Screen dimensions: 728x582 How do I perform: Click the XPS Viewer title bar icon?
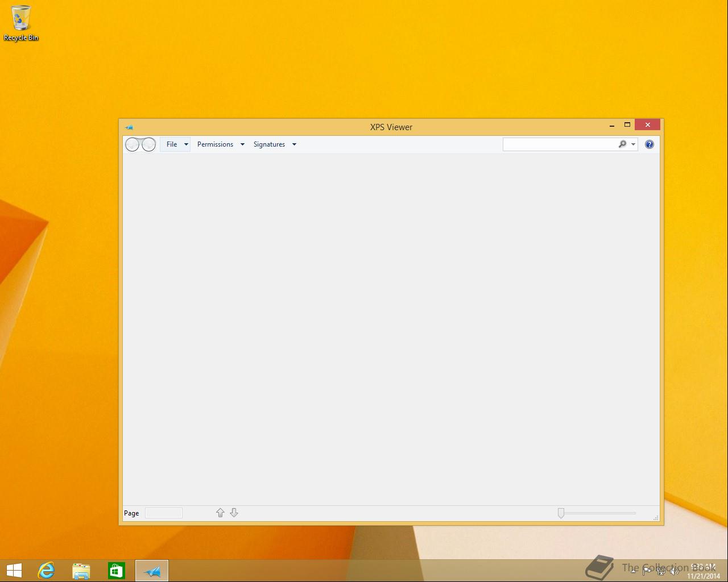tap(129, 127)
